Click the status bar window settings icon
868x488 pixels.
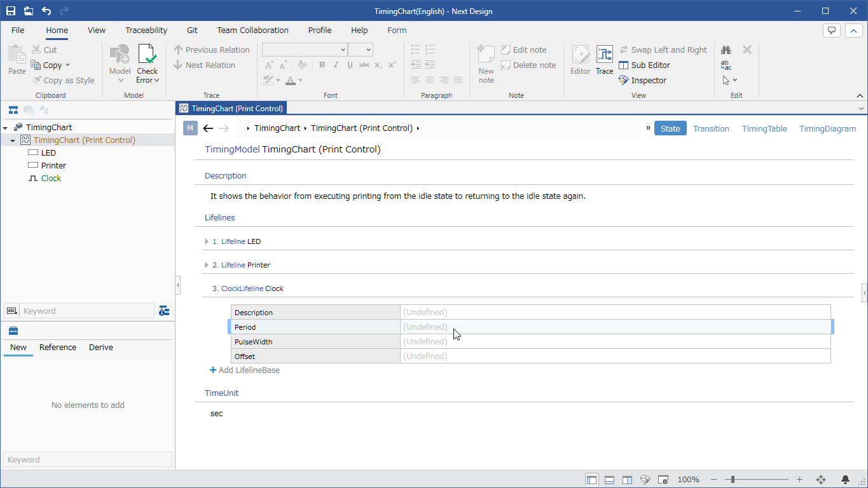[x=663, y=480]
